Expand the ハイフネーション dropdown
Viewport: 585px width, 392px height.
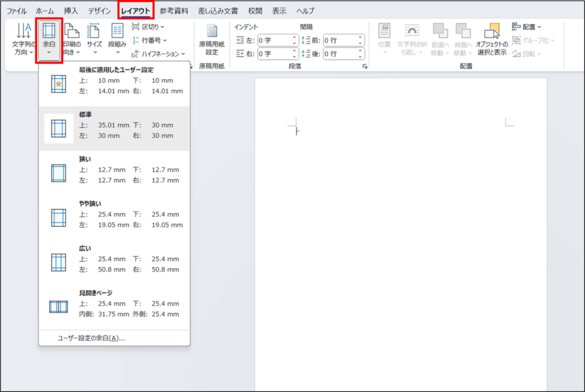[158, 54]
